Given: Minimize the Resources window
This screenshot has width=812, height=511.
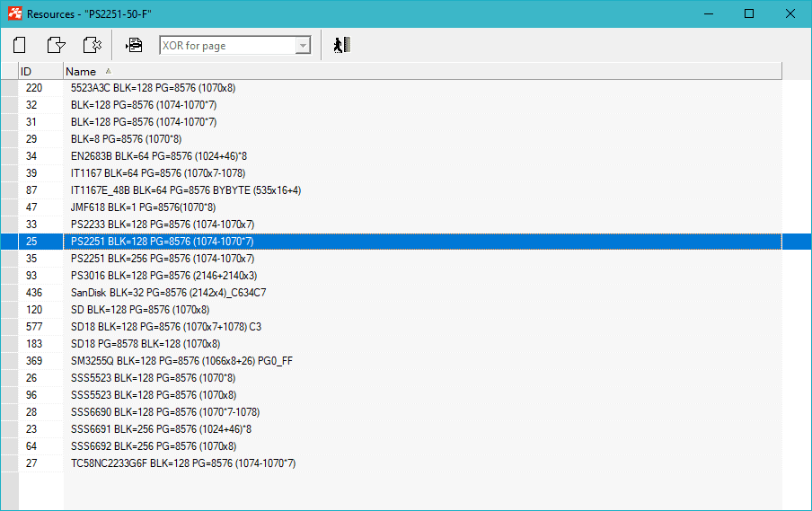Looking at the screenshot, I should point(709,13).
